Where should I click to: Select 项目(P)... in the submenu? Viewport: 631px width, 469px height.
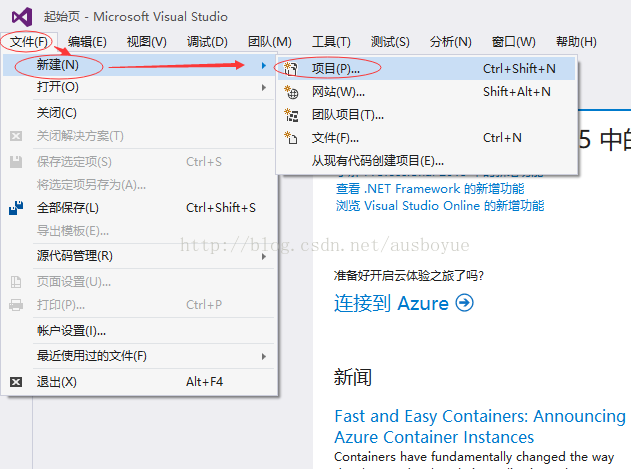click(427, 68)
